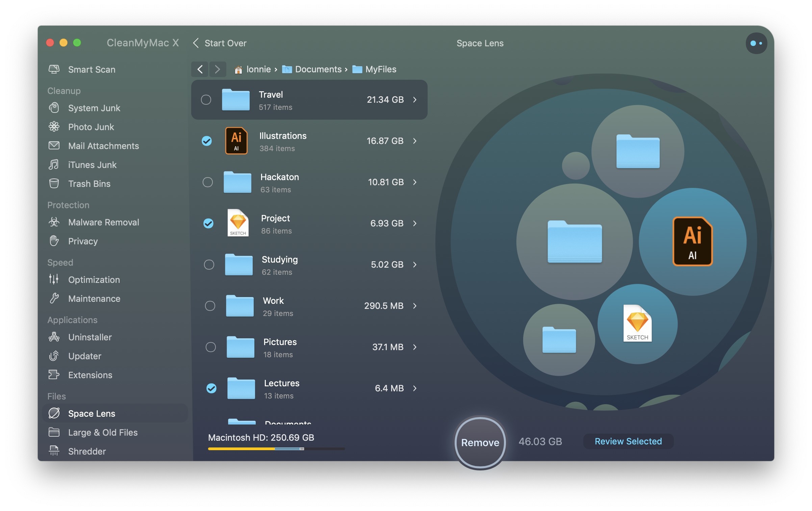Navigate forward with the right arrow button

(218, 69)
